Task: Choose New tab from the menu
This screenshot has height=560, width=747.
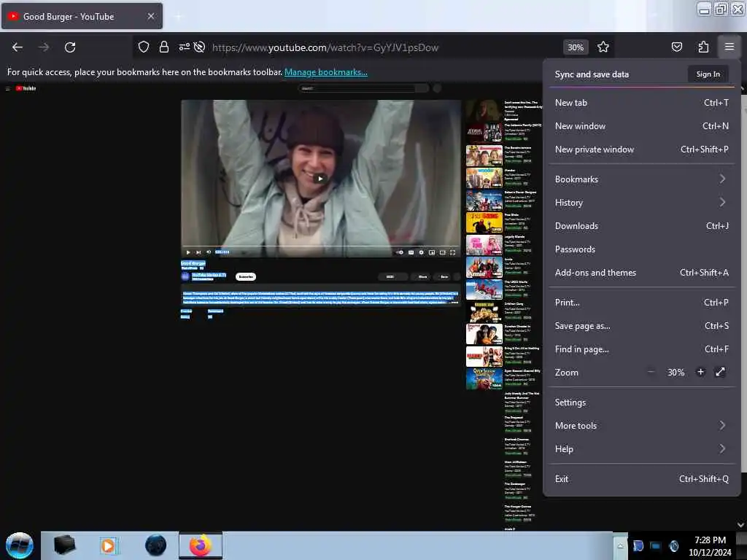Action: (642, 102)
